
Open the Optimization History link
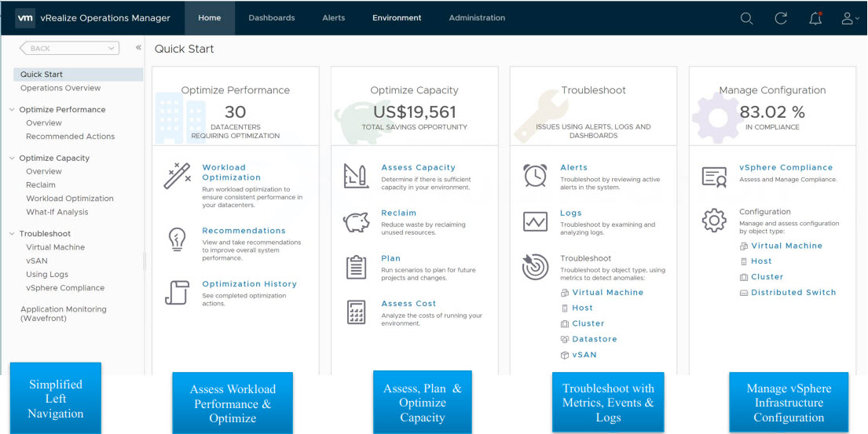pos(249,284)
